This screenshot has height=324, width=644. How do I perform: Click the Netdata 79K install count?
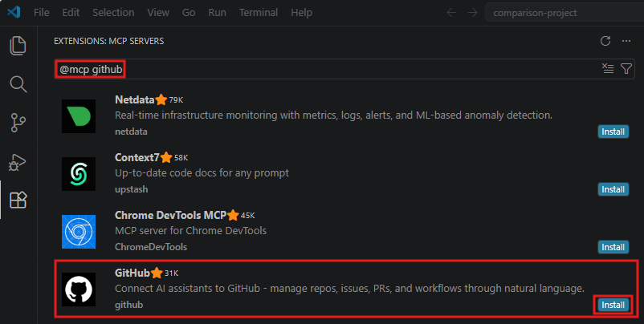176,100
